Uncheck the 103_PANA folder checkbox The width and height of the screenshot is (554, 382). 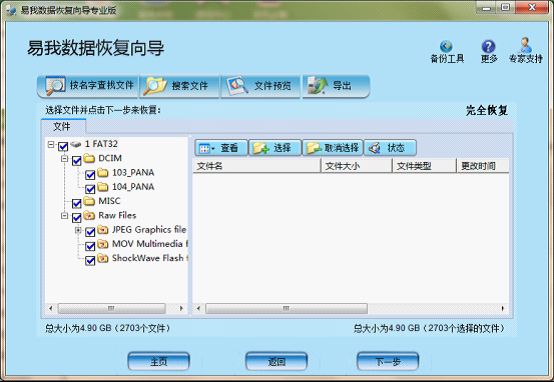(x=90, y=175)
